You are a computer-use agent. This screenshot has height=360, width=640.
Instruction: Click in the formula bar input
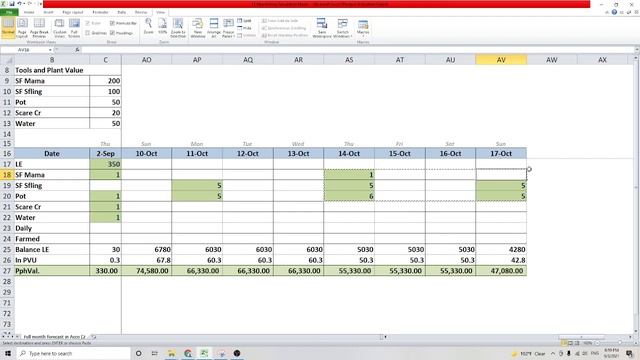click(357, 50)
